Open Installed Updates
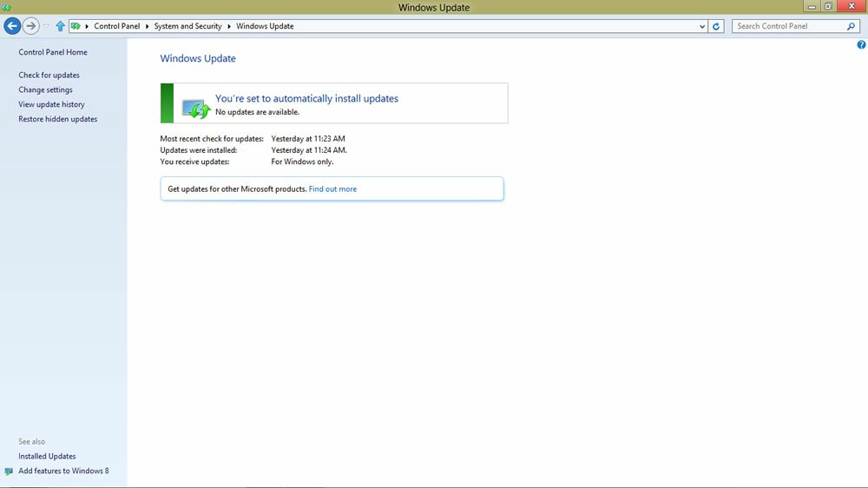The height and width of the screenshot is (488, 868). (47, 457)
